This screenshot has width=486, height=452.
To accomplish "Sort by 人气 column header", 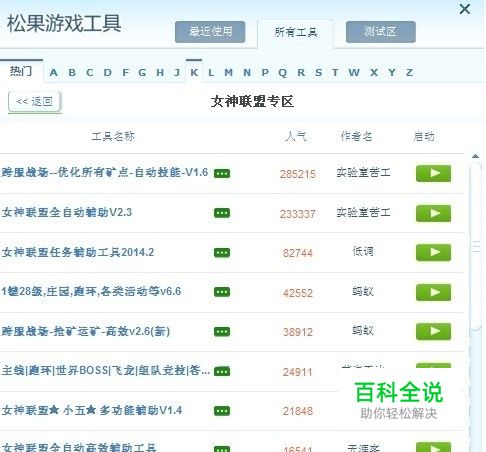I will [x=296, y=136].
